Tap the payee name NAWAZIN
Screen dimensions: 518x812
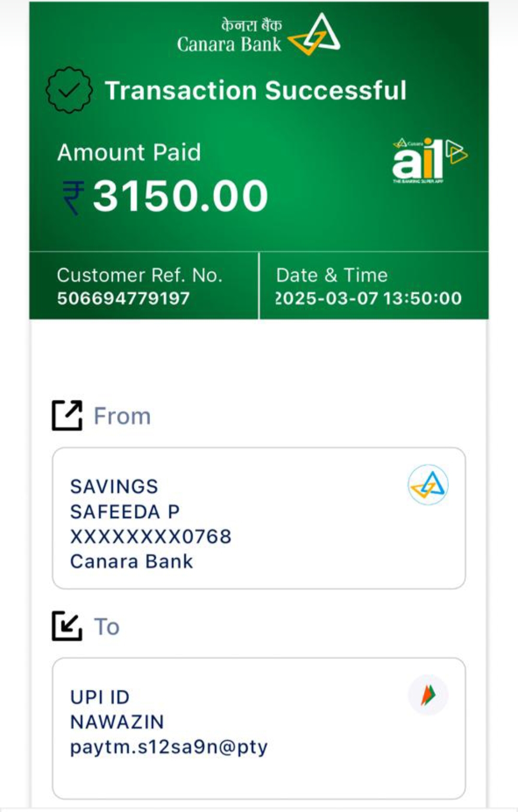point(117,722)
